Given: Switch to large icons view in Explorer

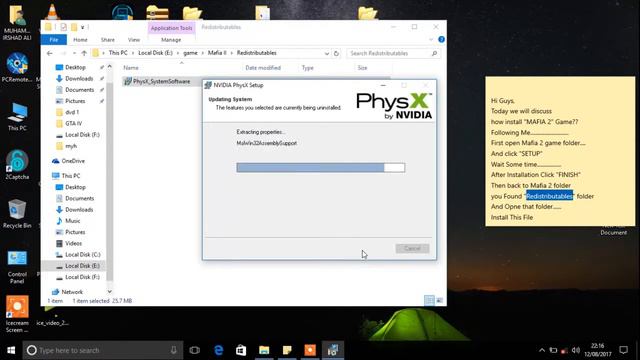Looking at the screenshot, I should 439,300.
